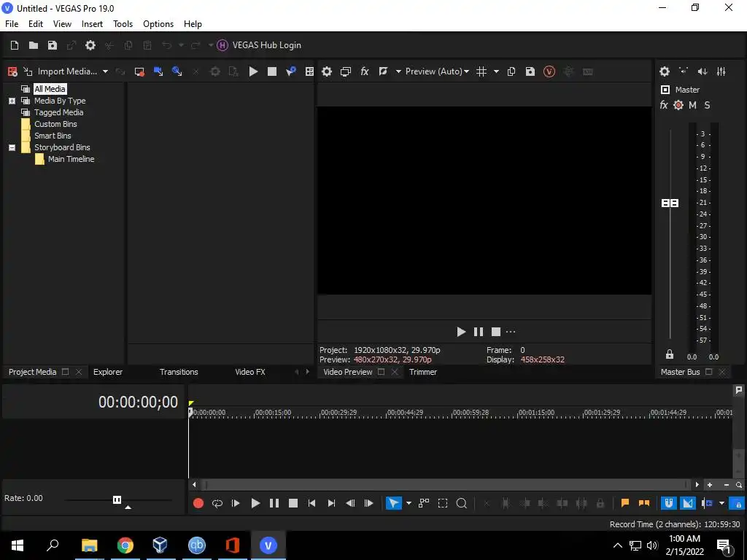
Task: Start media preview in the Project Media toolbar
Action: (x=253, y=71)
